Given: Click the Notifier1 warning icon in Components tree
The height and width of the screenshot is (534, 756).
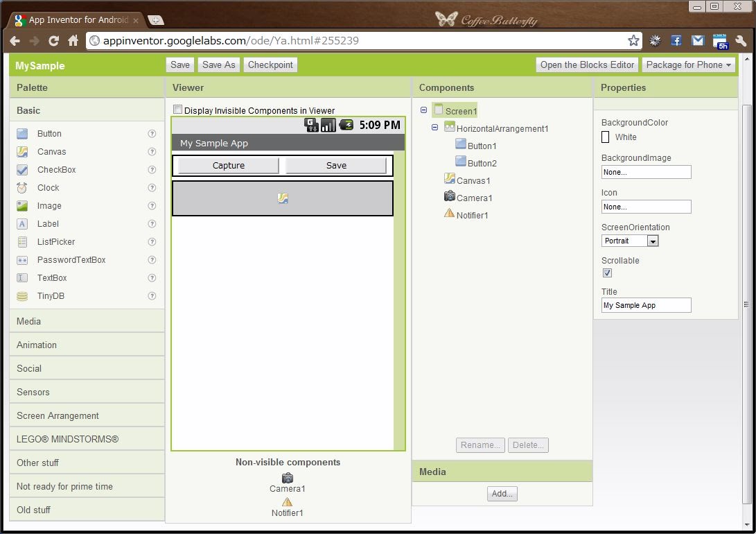Looking at the screenshot, I should click(449, 214).
